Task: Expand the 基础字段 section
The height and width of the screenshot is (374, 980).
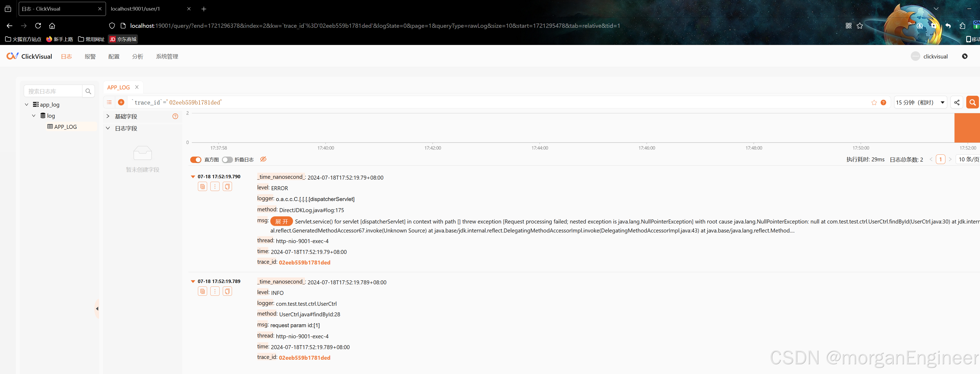Action: tap(108, 116)
